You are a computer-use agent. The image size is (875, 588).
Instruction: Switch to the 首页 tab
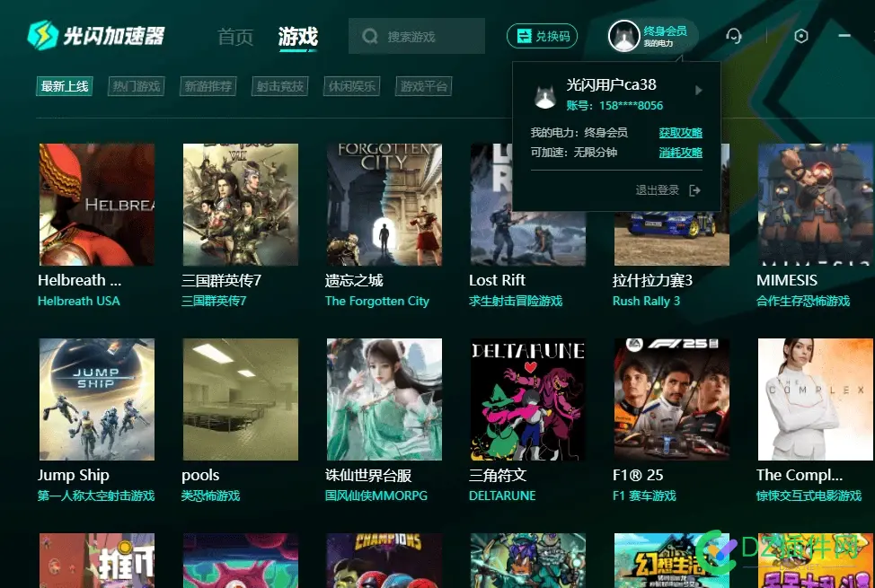[x=235, y=37]
